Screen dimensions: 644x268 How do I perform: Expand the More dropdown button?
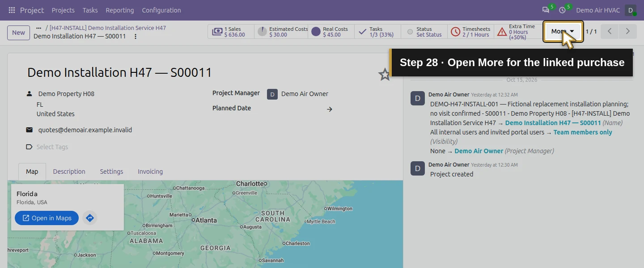563,31
